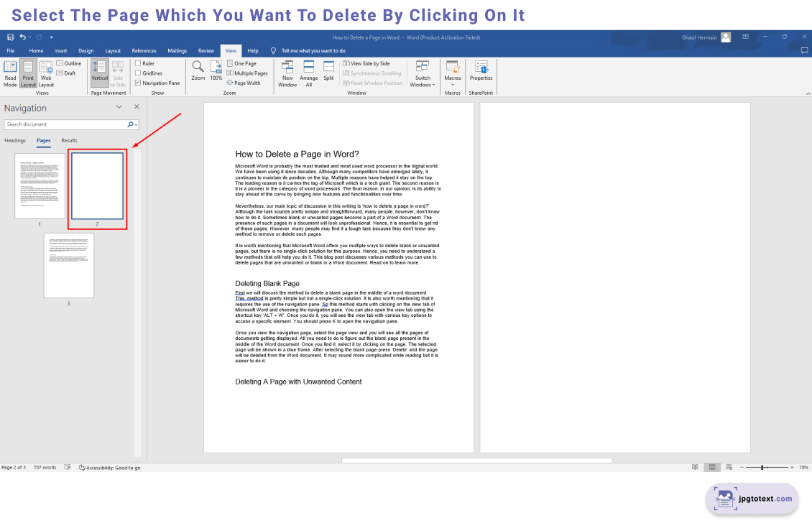Open the Zoom dialog magnifier
Viewport: 812px width, 521px height.
(x=198, y=71)
